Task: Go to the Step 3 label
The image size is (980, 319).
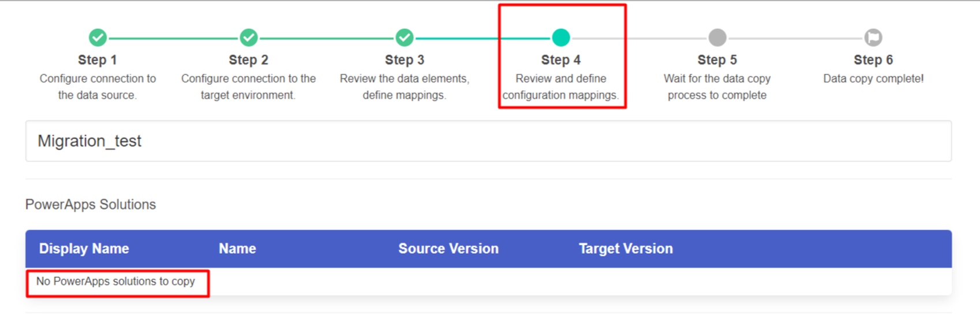Action: (405, 60)
